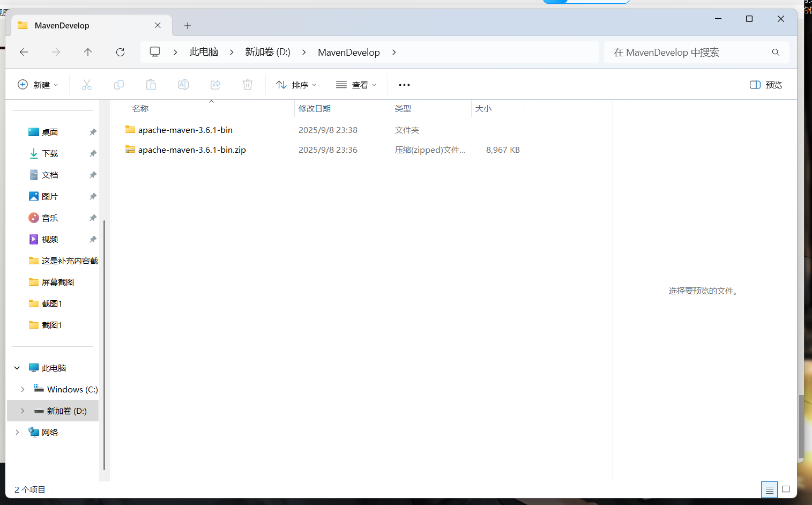Go back with the left arrow button
The width and height of the screenshot is (812, 505).
(x=24, y=52)
